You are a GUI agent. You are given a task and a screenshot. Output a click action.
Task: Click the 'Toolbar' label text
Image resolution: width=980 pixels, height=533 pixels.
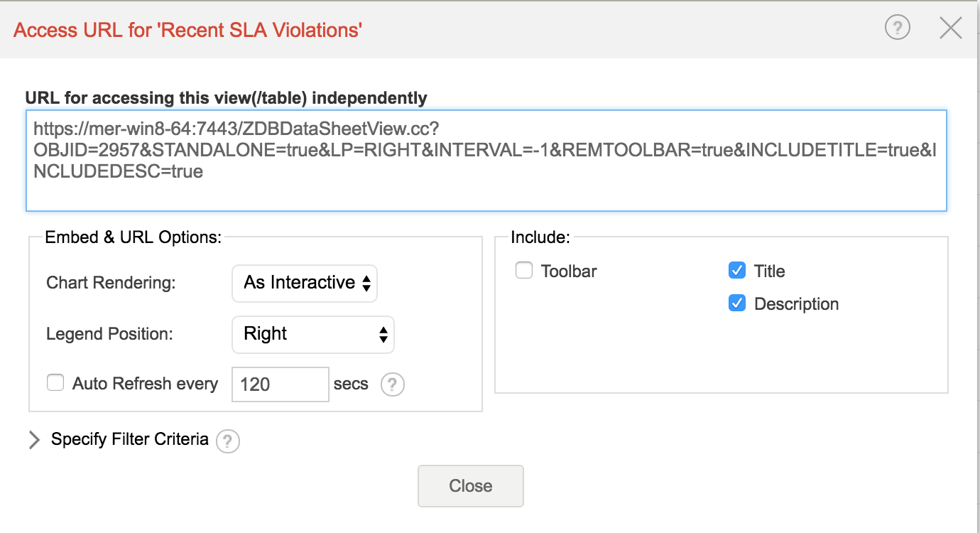(x=569, y=271)
